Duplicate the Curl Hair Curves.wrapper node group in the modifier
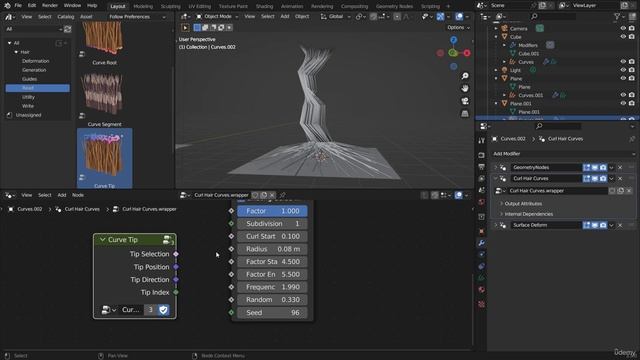The height and width of the screenshot is (360, 640). click(x=620, y=191)
